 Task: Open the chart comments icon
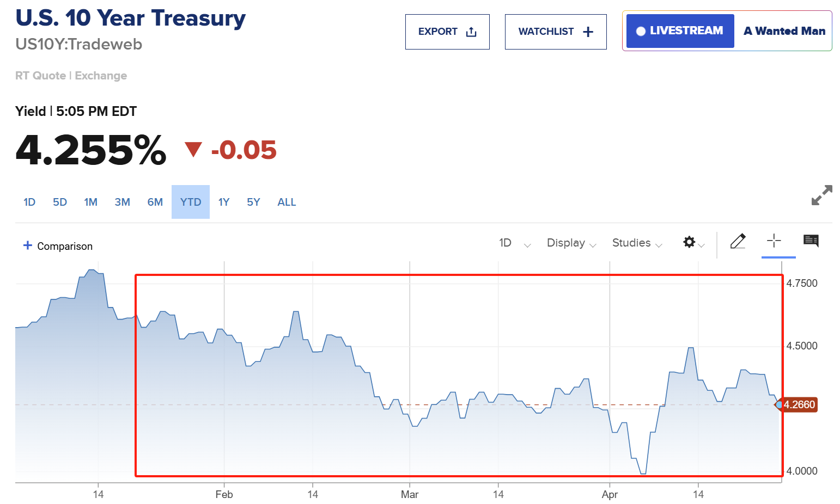pos(811,241)
